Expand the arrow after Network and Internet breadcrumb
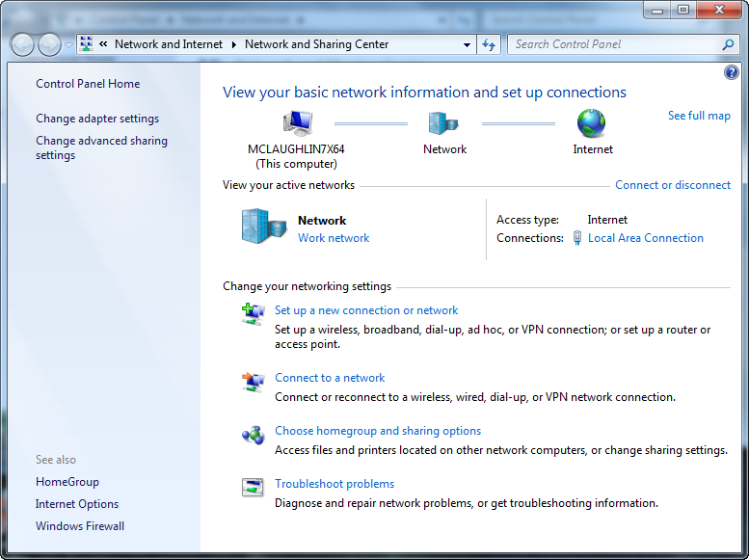This screenshot has height=560, width=749. pyautogui.click(x=234, y=44)
